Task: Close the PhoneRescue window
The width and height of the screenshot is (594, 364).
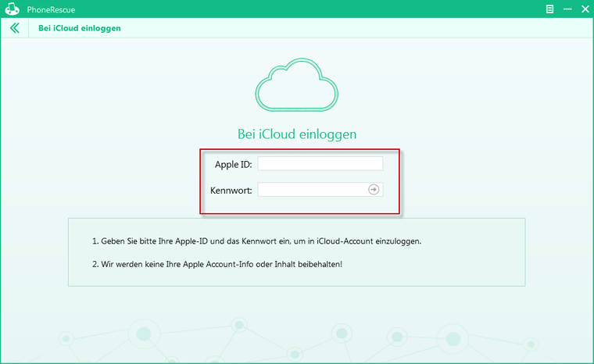Action: pos(585,9)
